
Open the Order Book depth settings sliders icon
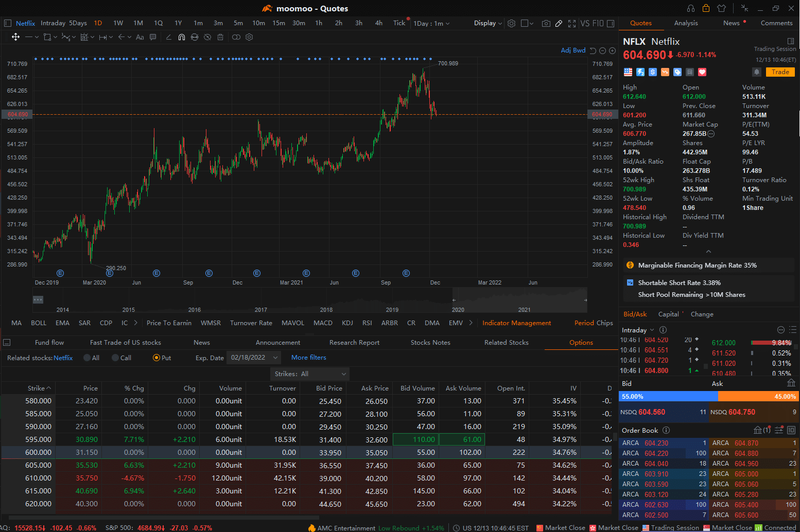[x=779, y=430]
